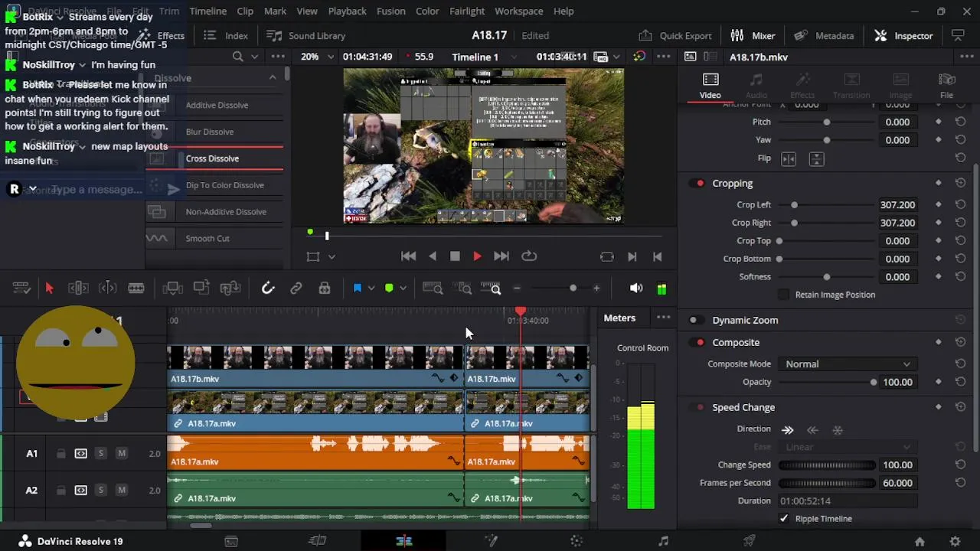Open the Fairlight page music-note icon
The width and height of the screenshot is (980, 551).
click(x=663, y=541)
